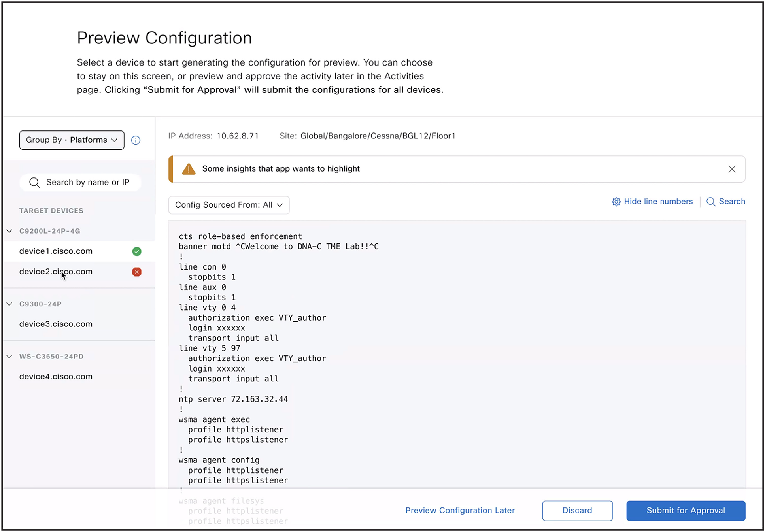This screenshot has width=765, height=532.
Task: Focus the Search by name or IP field
Action: coord(80,183)
